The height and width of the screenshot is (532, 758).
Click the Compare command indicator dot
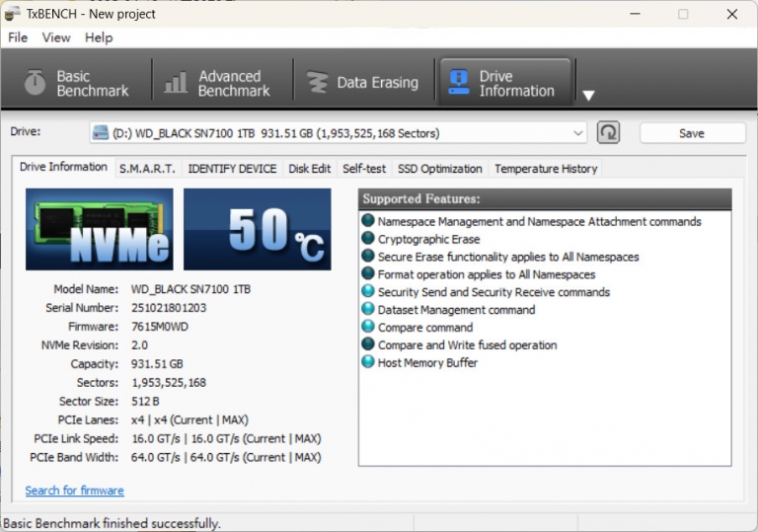point(368,327)
